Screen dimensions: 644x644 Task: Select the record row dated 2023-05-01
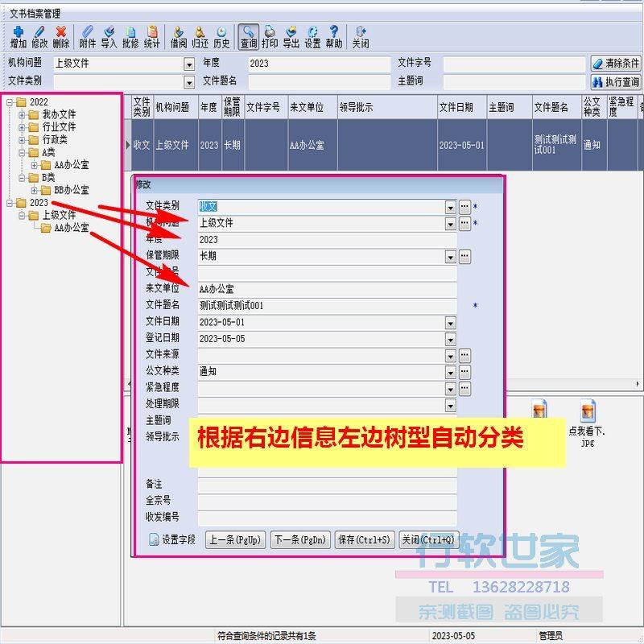(384, 145)
